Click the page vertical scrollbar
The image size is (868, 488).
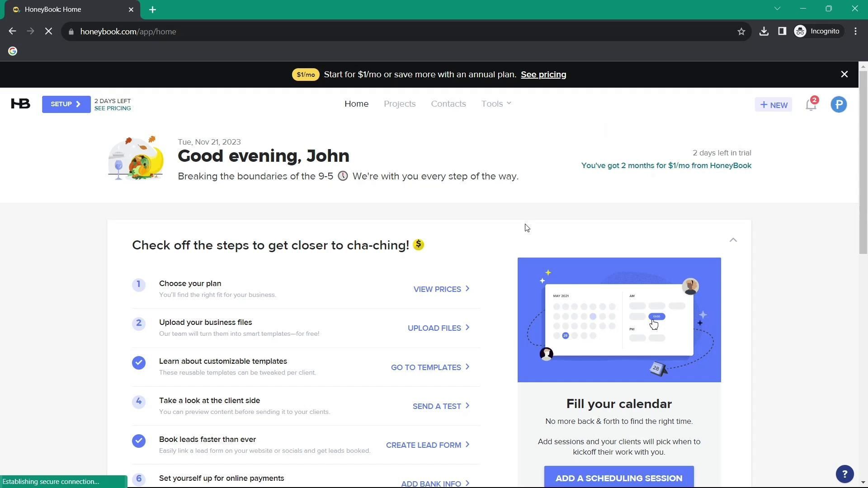(863, 163)
